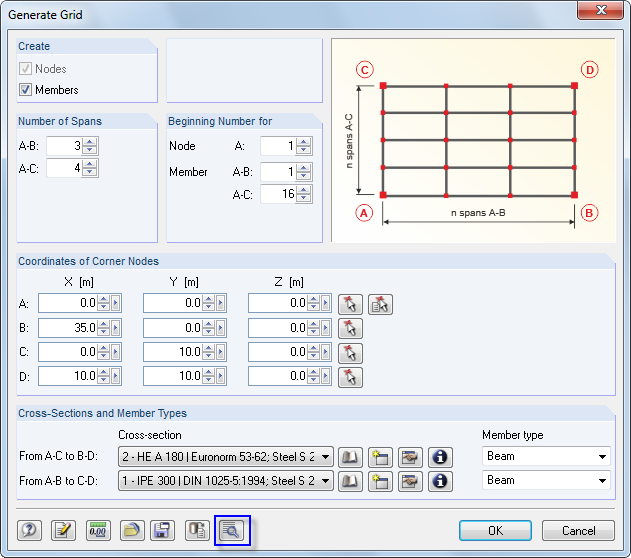
Task: Pick node B coordinates with cursor icon
Action: [x=350, y=328]
